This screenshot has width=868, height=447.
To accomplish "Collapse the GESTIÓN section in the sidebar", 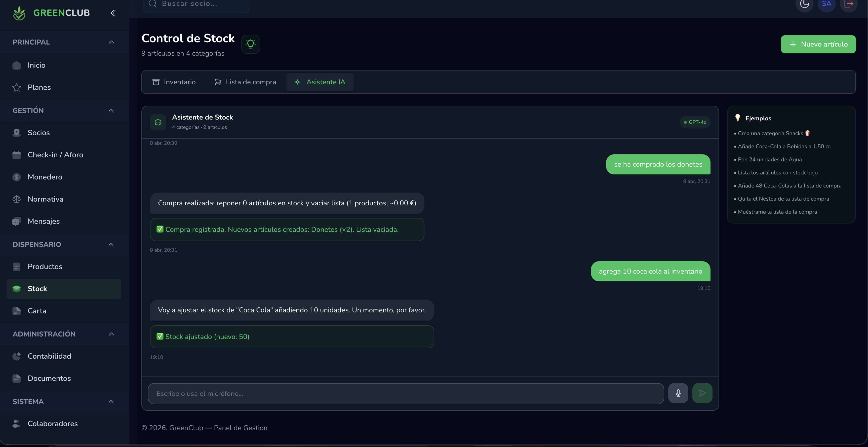I will click(111, 110).
